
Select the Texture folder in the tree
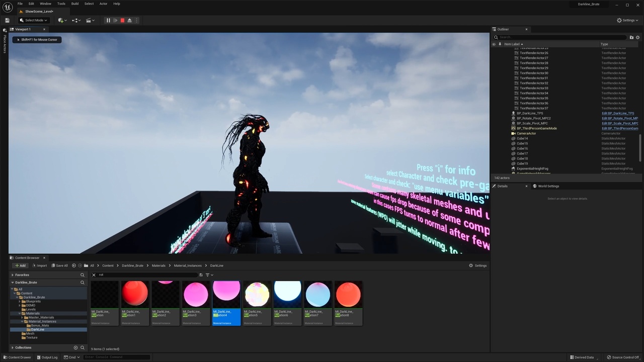pos(32,337)
